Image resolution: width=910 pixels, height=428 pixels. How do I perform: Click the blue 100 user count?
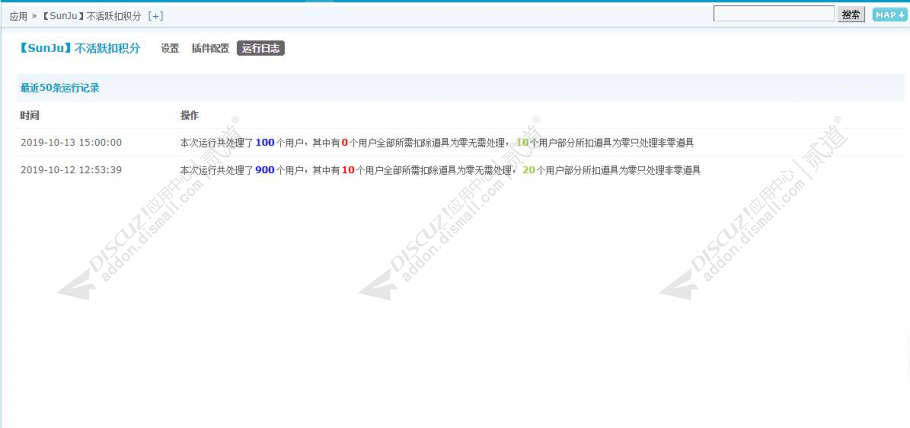pyautogui.click(x=265, y=142)
